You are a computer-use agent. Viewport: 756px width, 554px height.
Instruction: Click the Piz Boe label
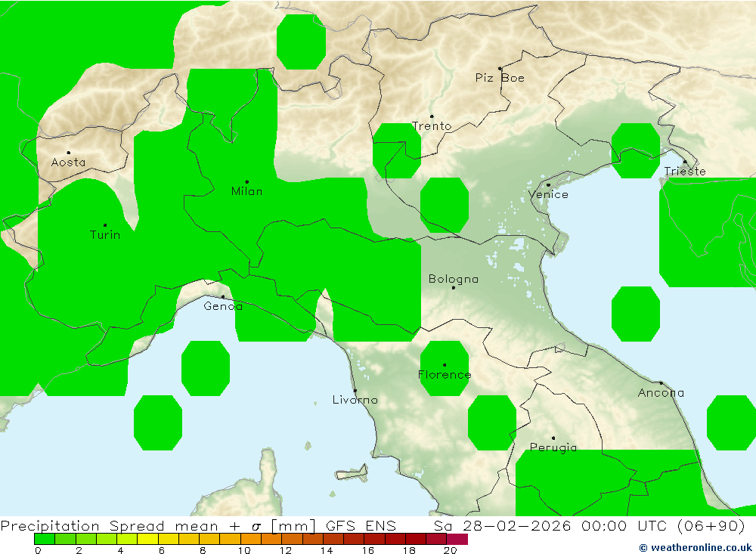tap(500, 78)
